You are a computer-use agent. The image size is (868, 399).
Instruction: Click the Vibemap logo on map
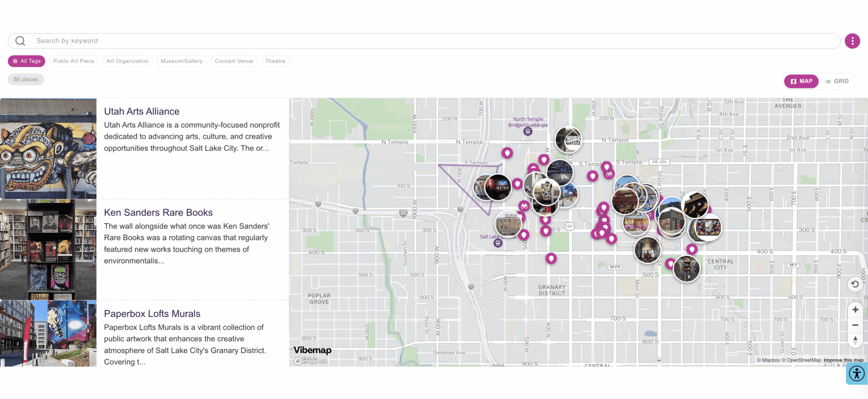(312, 350)
